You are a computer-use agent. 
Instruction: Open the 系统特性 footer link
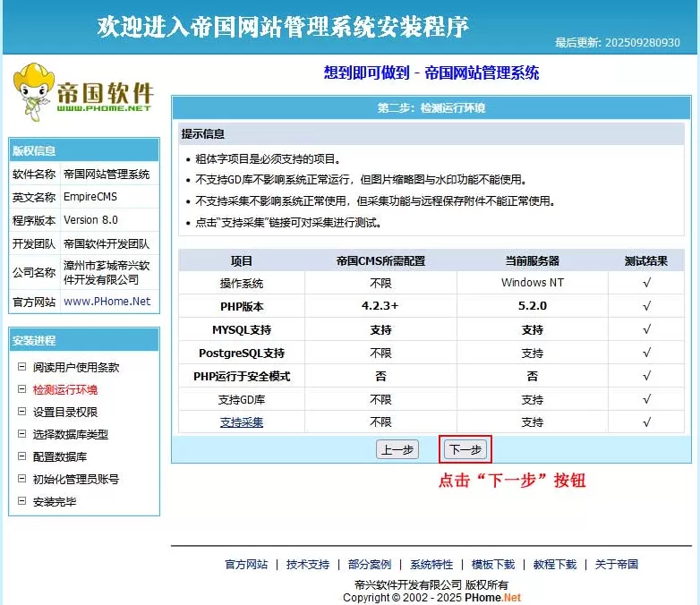431,565
